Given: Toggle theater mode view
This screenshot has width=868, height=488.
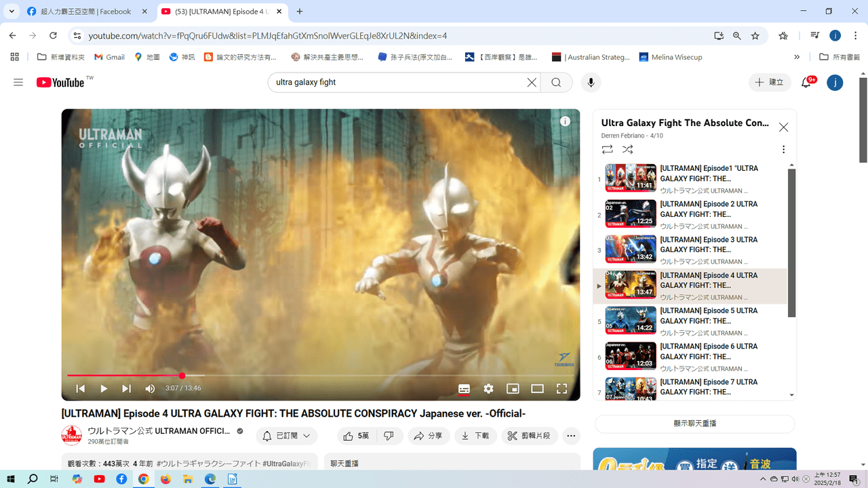Looking at the screenshot, I should pos(537,388).
